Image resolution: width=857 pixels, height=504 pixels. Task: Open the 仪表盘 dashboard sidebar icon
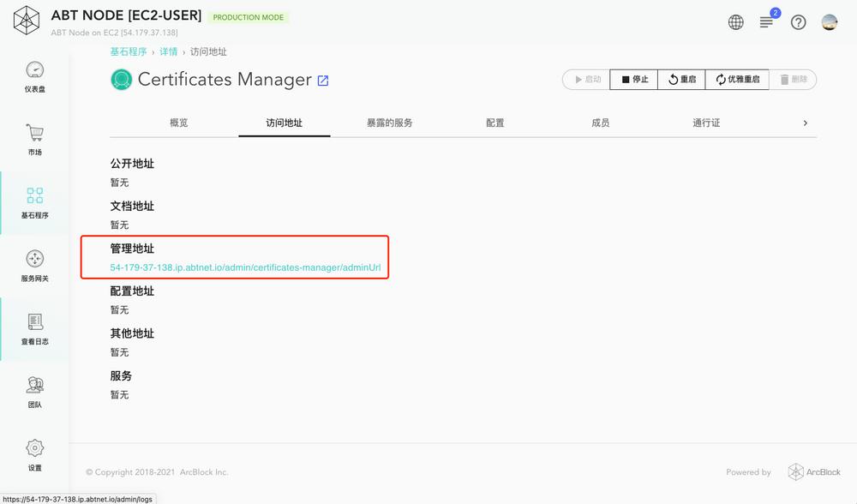[35, 70]
